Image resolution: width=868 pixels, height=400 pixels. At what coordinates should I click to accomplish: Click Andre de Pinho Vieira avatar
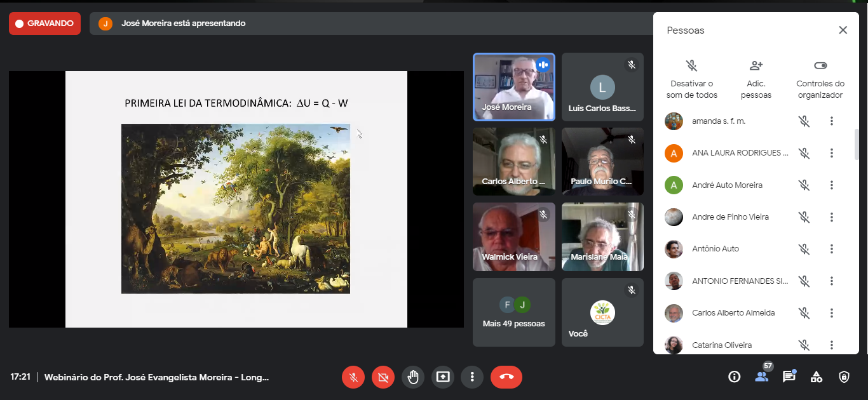[674, 217]
